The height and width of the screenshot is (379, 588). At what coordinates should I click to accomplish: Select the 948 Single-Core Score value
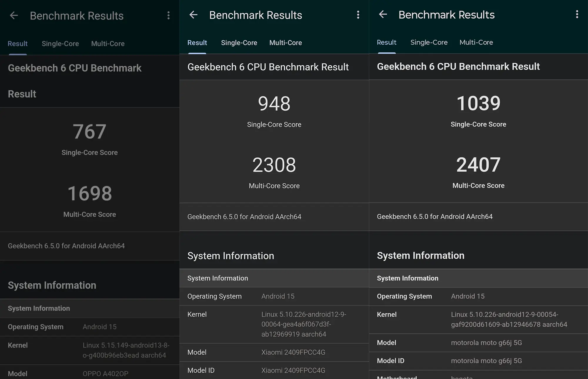(274, 102)
